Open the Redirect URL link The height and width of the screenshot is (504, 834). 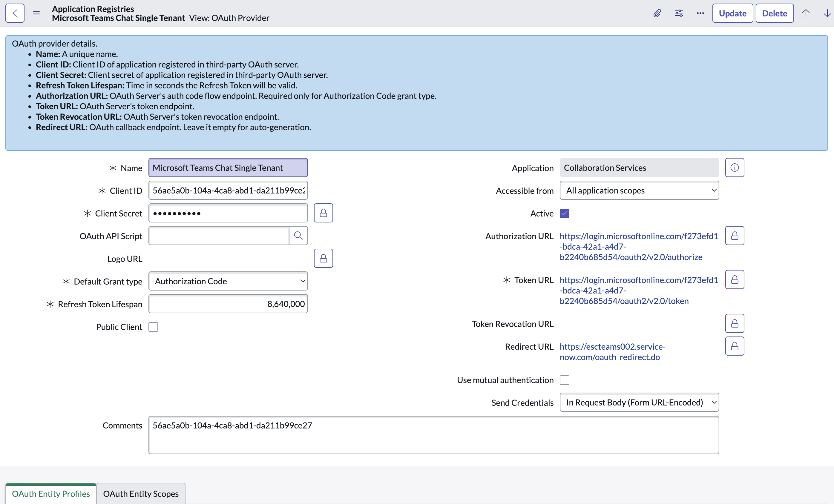coord(613,352)
